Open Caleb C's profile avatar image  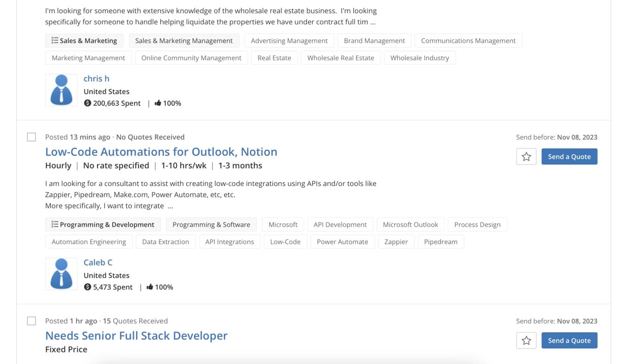click(61, 274)
